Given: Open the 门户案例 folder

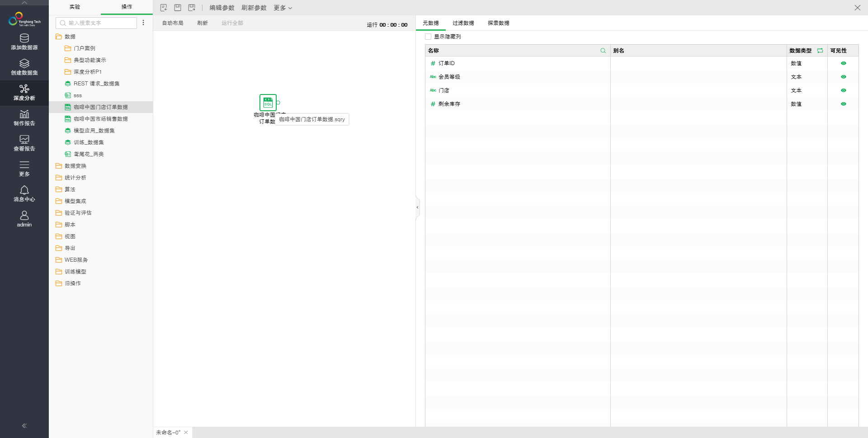Looking at the screenshot, I should pos(84,48).
